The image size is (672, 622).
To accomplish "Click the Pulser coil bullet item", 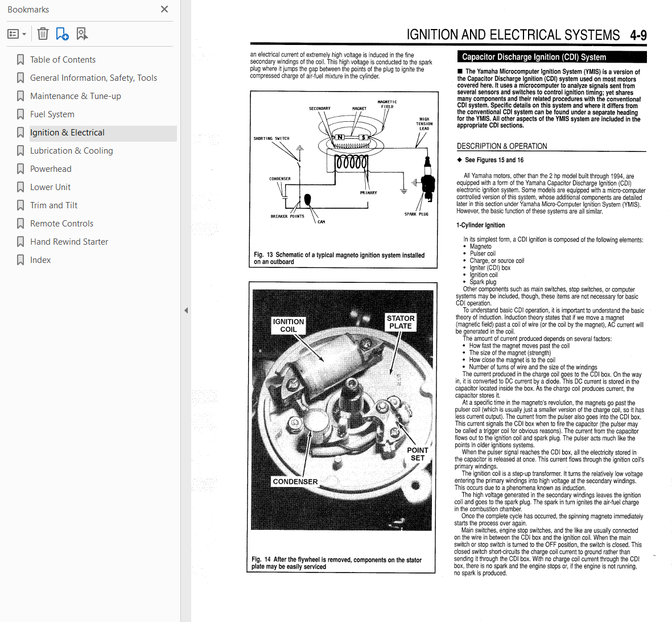I will pos(483,253).
